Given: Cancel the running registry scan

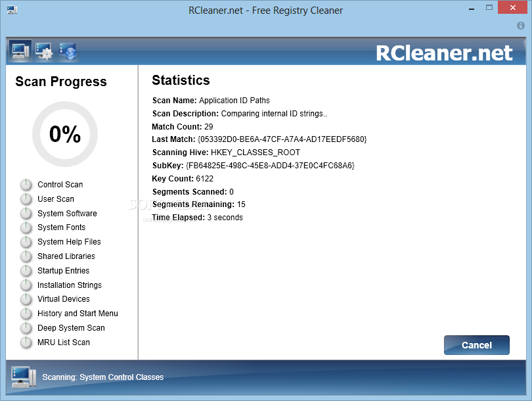Looking at the screenshot, I should [x=476, y=345].
